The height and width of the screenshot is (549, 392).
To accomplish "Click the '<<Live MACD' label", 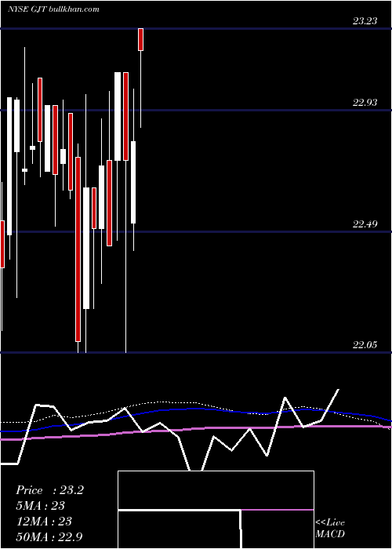I will 330,529.
